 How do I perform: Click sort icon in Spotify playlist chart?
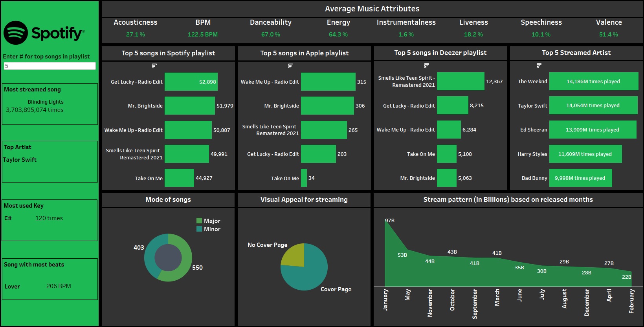pyautogui.click(x=154, y=66)
